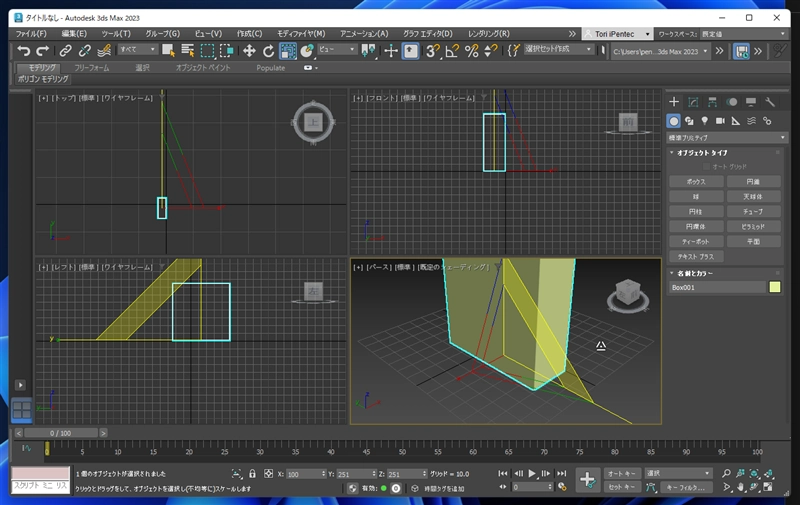Switch to the Populate ribbon tab
Image resolution: width=800 pixels, height=505 pixels.
click(270, 67)
